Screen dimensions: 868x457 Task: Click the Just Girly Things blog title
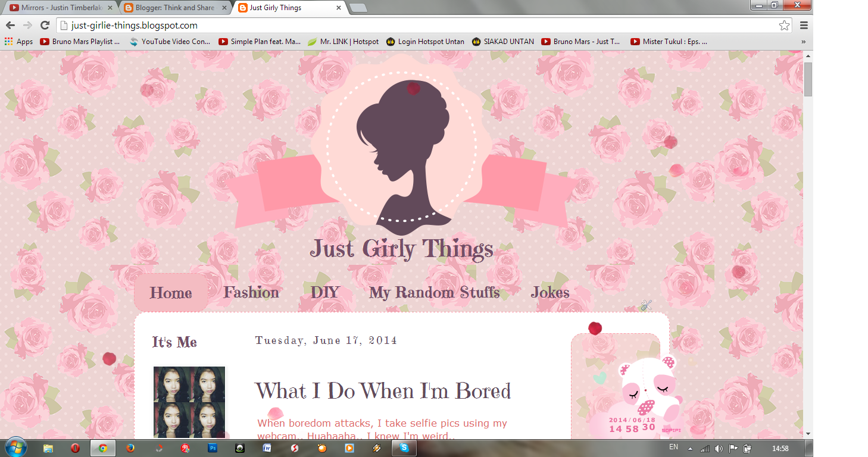pos(401,249)
